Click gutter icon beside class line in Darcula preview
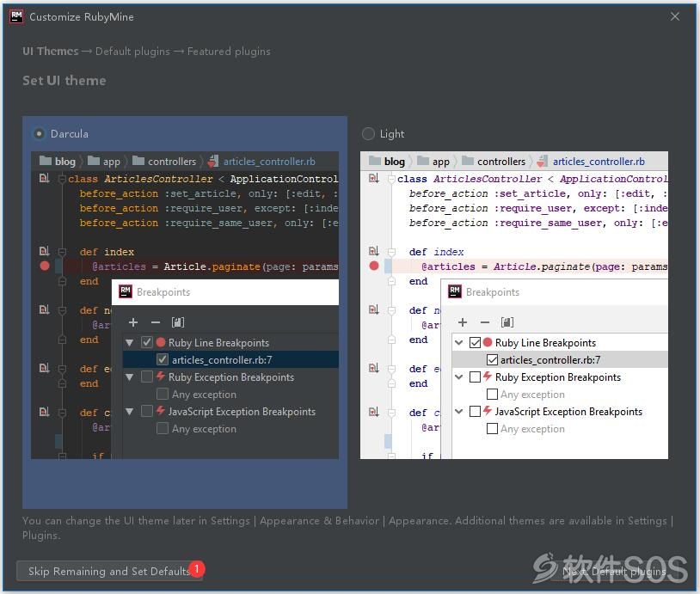 44,178
